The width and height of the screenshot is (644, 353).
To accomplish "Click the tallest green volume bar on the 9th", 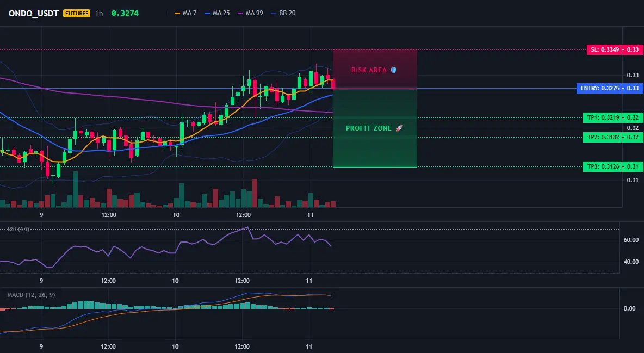I will [75, 189].
